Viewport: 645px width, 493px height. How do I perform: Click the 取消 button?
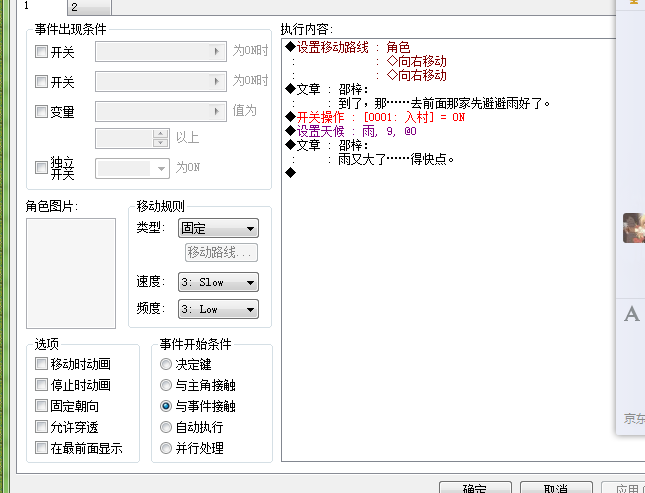[556, 488]
